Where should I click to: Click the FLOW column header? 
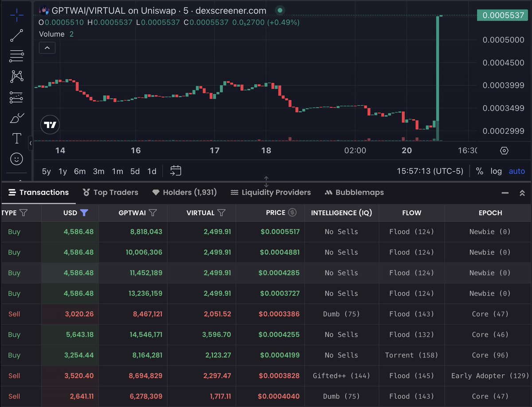tap(411, 213)
